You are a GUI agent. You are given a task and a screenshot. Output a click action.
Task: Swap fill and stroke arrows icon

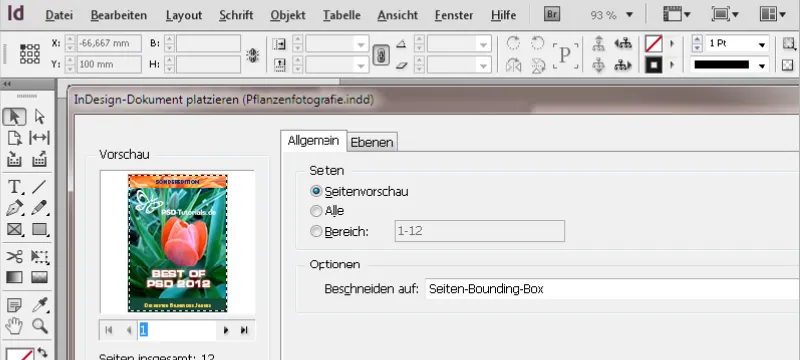click(42, 352)
